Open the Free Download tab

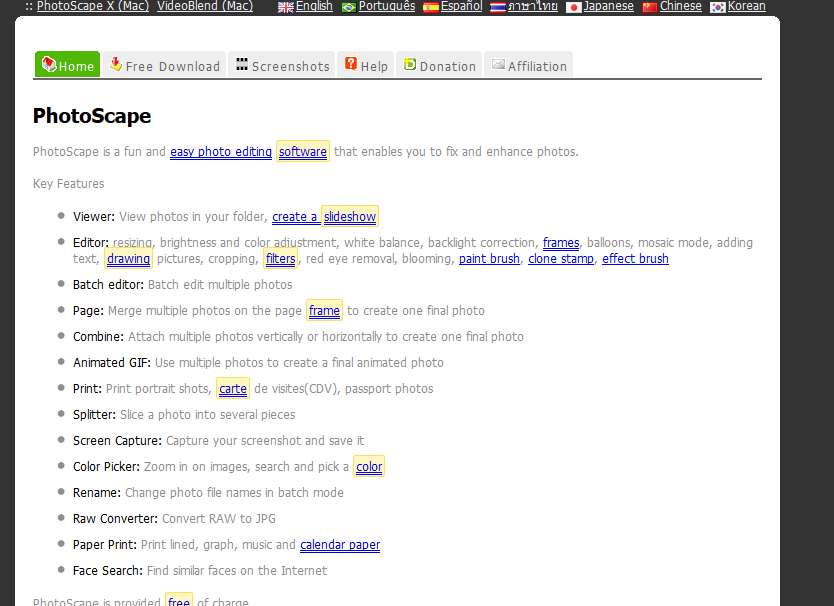click(164, 64)
